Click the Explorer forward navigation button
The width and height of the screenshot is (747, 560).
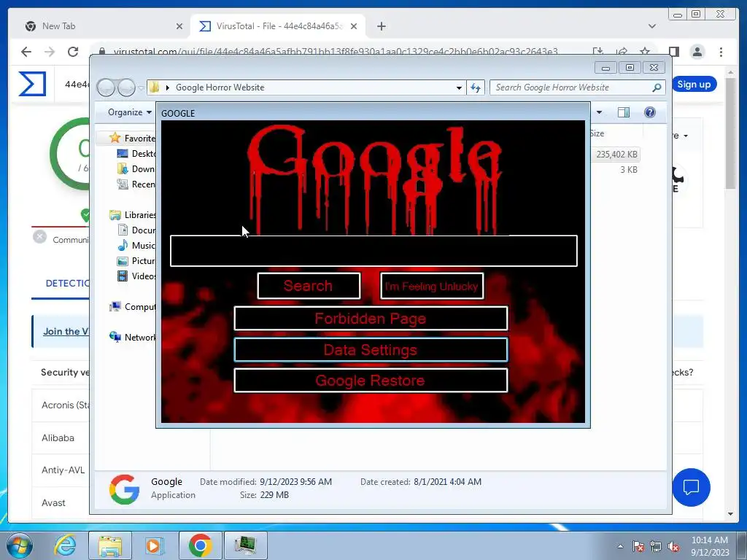(x=126, y=87)
